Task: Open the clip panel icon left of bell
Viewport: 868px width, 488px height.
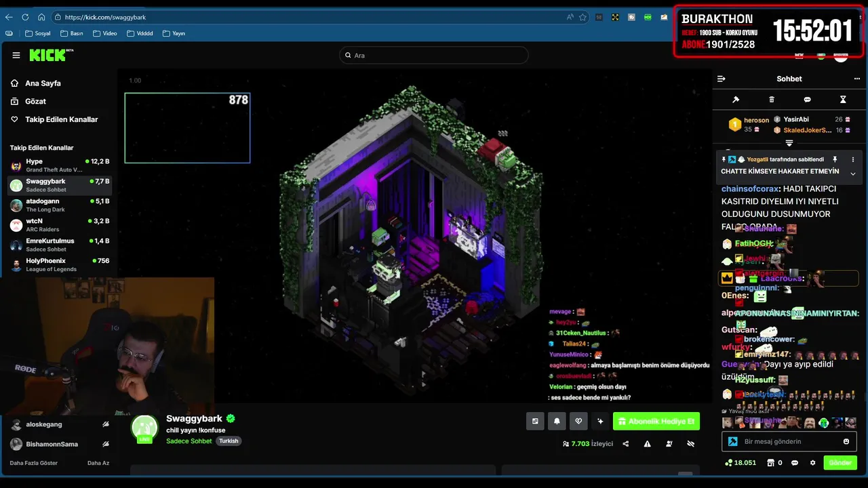Action: [x=535, y=421]
